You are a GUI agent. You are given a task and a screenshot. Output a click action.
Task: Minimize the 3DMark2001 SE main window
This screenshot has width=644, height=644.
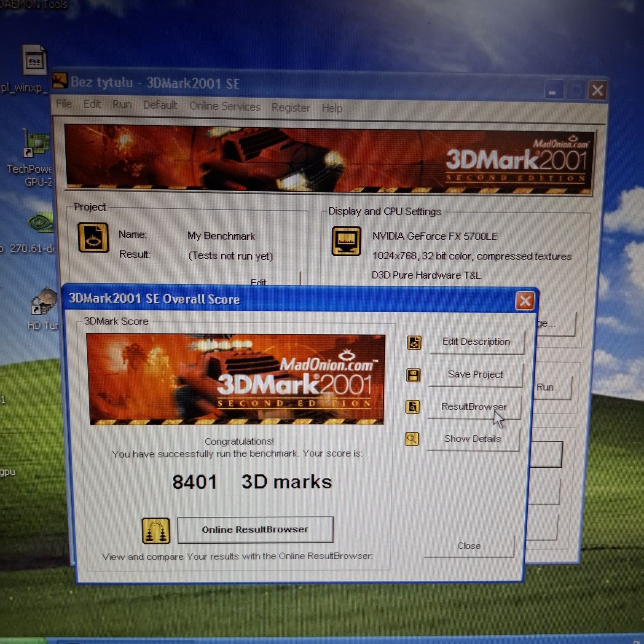553,90
